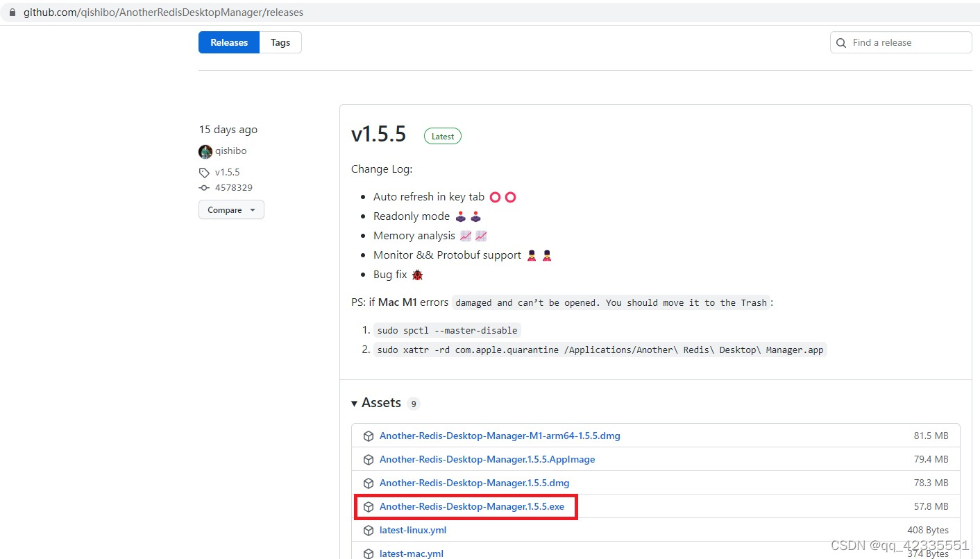The image size is (980, 559).
Task: Open the qishibo author profile link
Action: click(230, 151)
